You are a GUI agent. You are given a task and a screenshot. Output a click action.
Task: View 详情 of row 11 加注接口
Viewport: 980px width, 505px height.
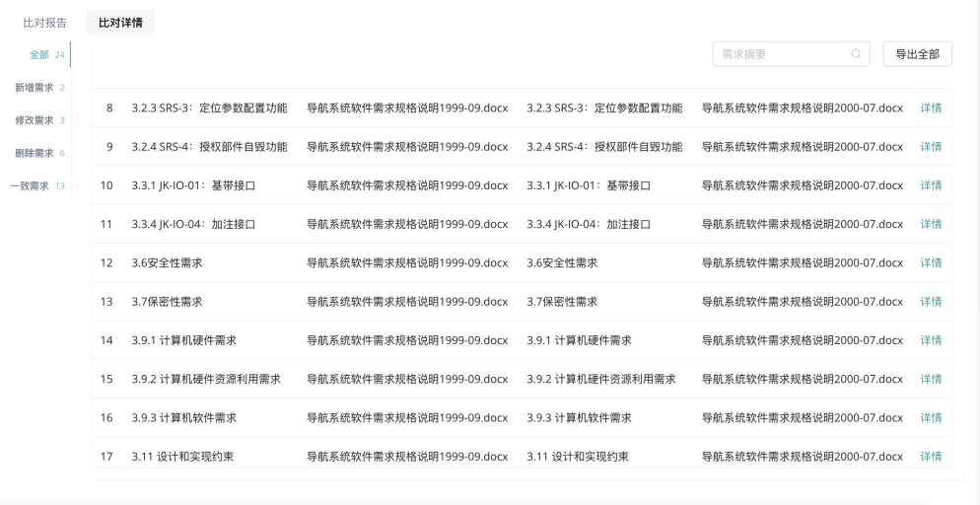click(x=931, y=224)
